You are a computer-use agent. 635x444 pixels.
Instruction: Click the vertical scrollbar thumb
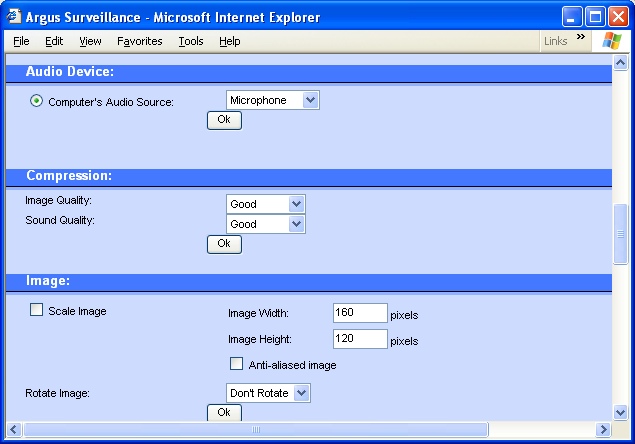pyautogui.click(x=620, y=234)
